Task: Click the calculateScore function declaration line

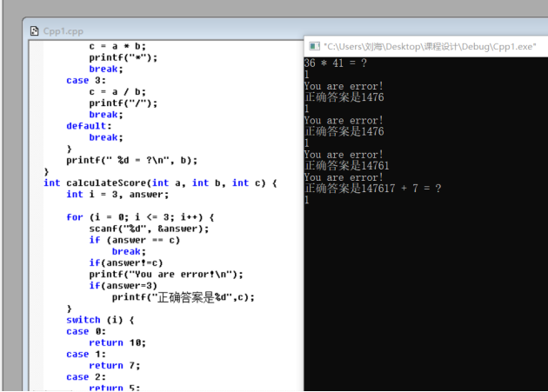Action: pos(160,183)
